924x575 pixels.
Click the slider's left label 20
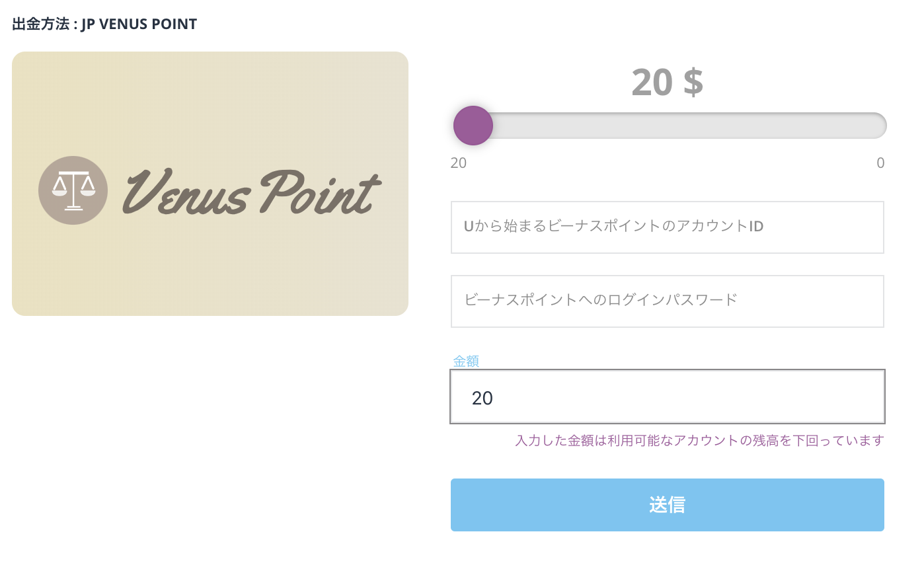(x=459, y=163)
